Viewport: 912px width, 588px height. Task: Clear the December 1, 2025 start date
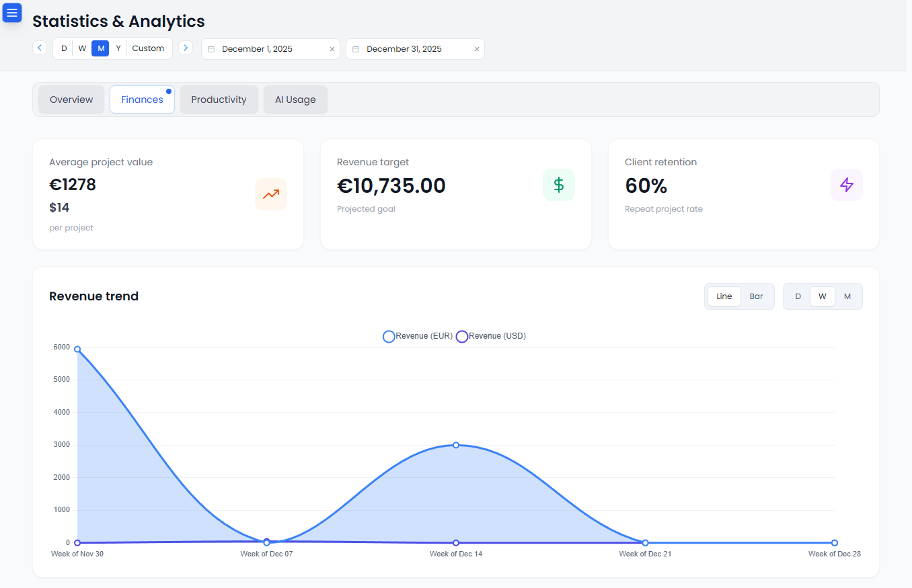click(332, 49)
